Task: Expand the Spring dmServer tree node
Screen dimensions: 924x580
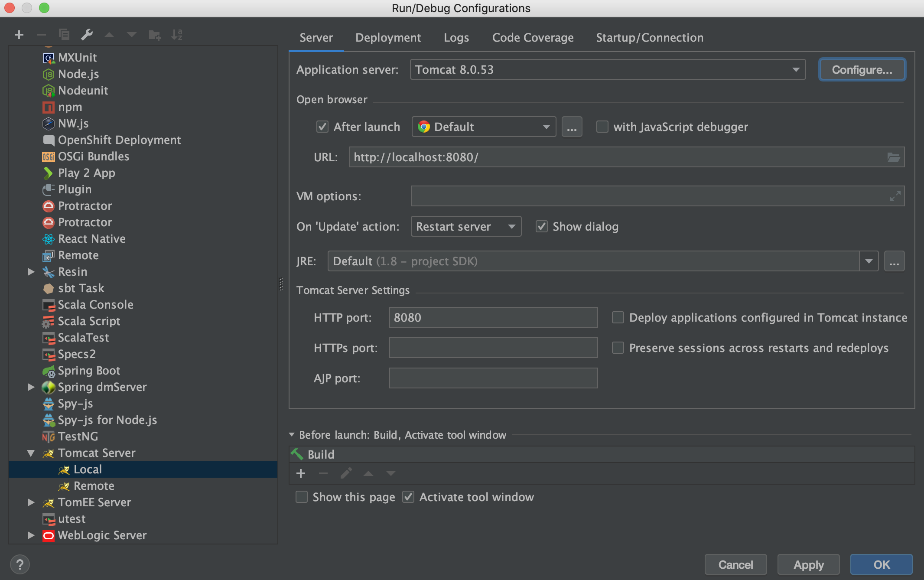Action: [31, 387]
